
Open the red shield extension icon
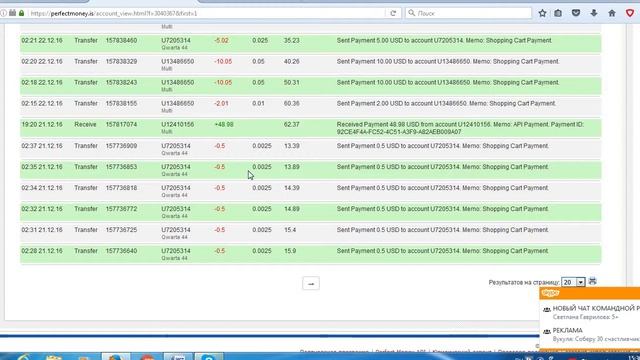pyautogui.click(x=630, y=13)
